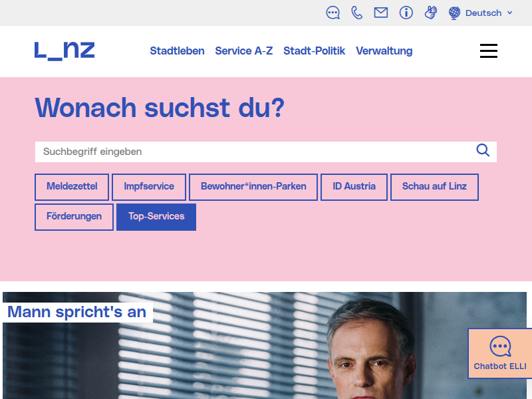Select Service A-Z in navigation
The height and width of the screenshot is (399, 532).
[244, 51]
